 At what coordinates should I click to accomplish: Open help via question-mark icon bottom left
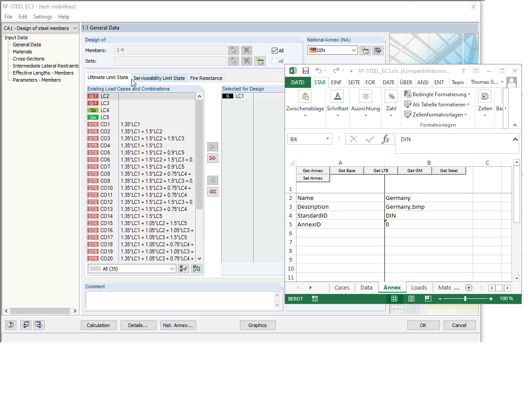(10, 325)
